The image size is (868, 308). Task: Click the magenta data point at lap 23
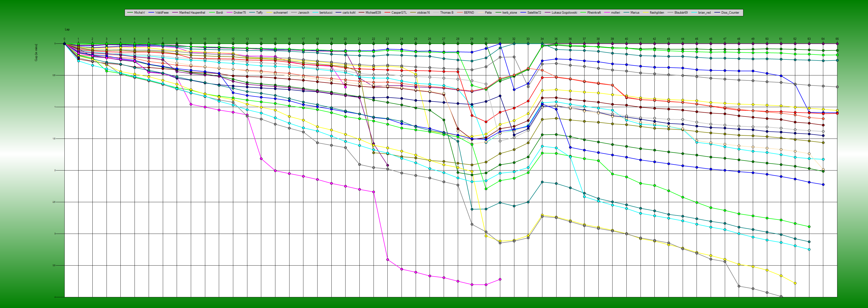[x=387, y=260]
